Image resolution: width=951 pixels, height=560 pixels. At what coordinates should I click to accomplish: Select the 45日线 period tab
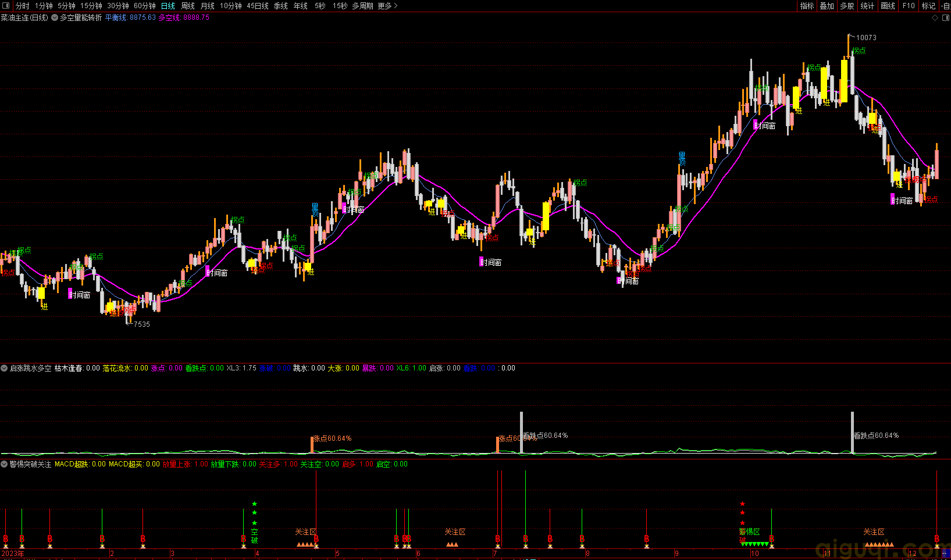(x=258, y=6)
